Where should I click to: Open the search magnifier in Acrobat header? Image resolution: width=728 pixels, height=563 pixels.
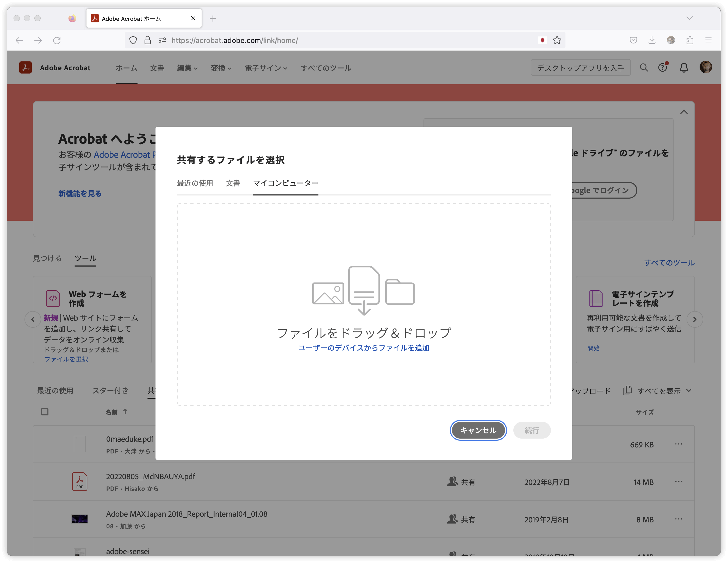(644, 68)
